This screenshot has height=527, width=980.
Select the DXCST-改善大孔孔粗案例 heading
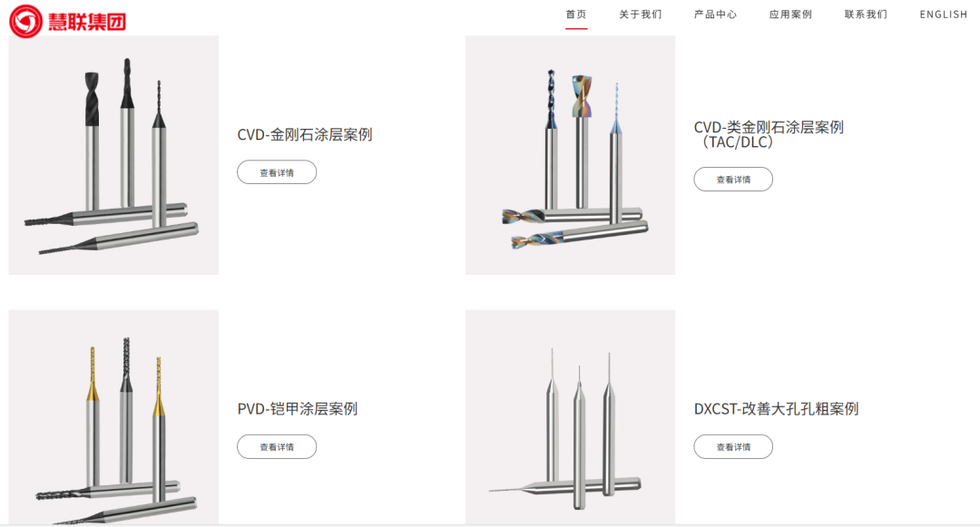[x=776, y=409]
